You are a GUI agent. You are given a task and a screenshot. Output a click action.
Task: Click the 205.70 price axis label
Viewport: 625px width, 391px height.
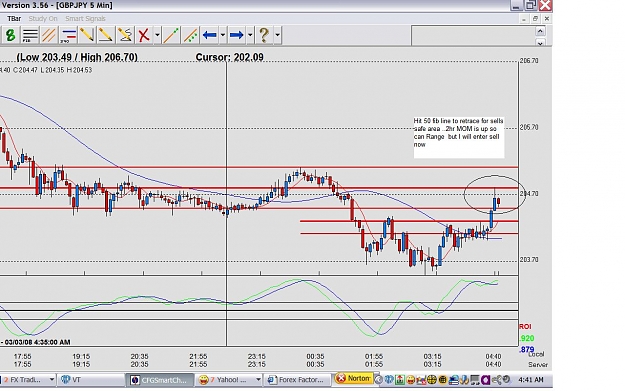[x=529, y=127]
